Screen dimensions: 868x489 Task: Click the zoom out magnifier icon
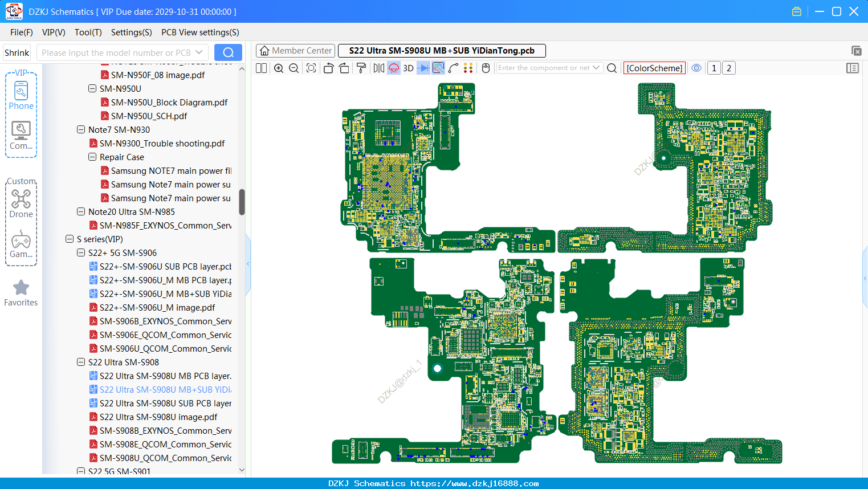(x=294, y=68)
